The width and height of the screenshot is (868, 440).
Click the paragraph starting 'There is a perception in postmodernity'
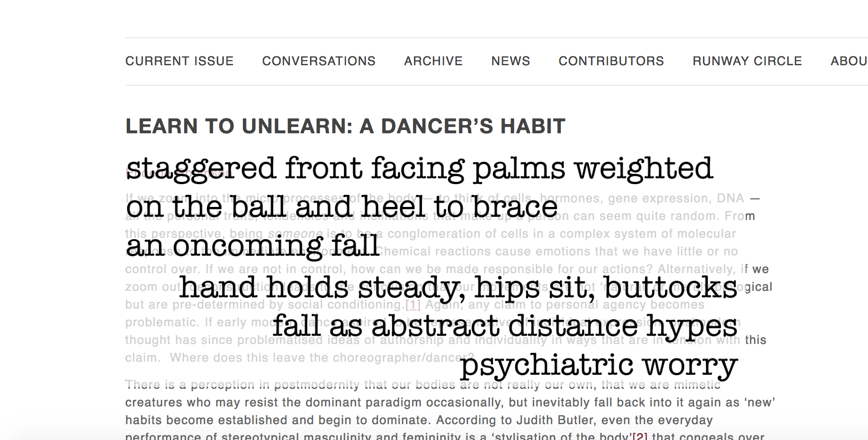(x=450, y=411)
